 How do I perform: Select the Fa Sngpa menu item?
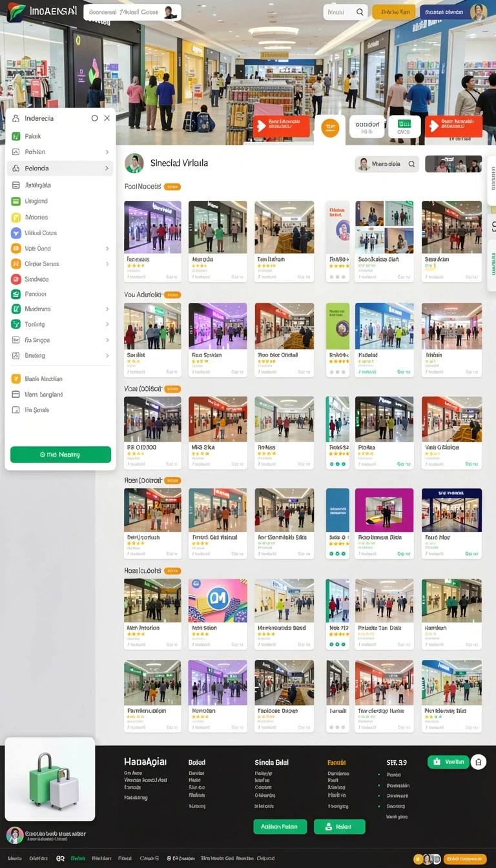point(60,340)
